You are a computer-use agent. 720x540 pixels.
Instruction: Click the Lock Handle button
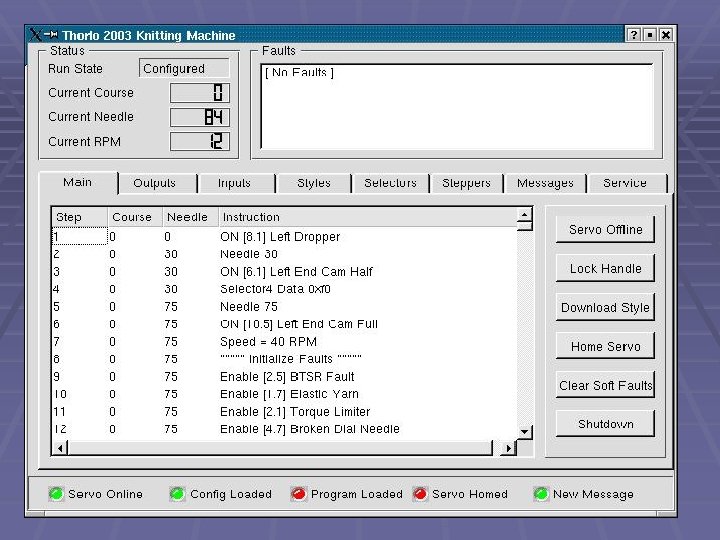pyautogui.click(x=605, y=269)
